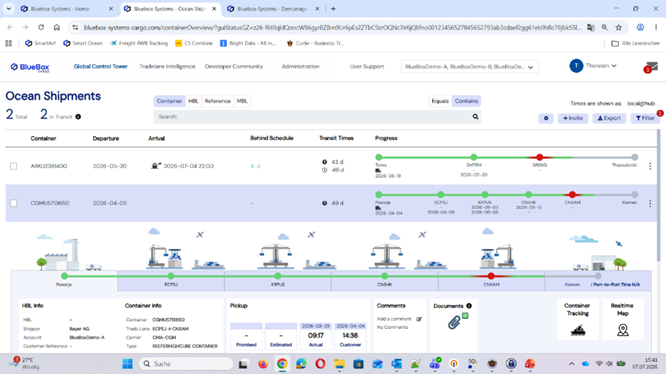
Task: Open Firefox from the taskbar
Action: tap(263, 364)
